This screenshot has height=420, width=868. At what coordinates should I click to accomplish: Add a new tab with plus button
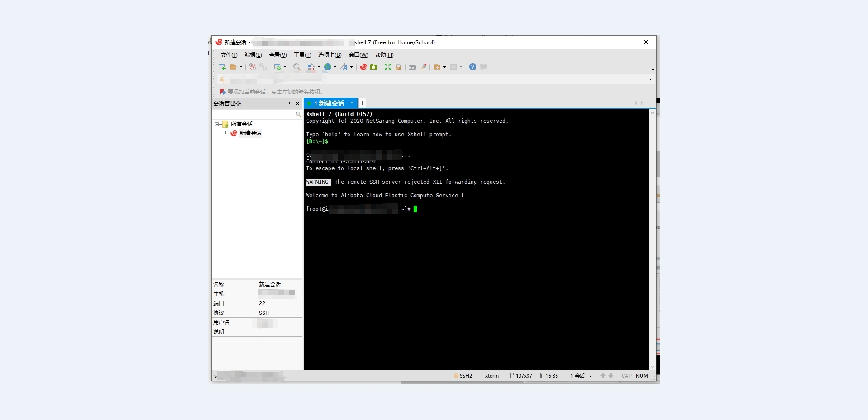(x=362, y=103)
